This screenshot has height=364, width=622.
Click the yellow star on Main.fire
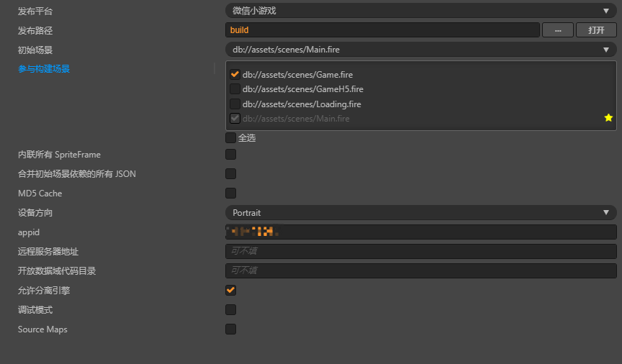click(608, 118)
